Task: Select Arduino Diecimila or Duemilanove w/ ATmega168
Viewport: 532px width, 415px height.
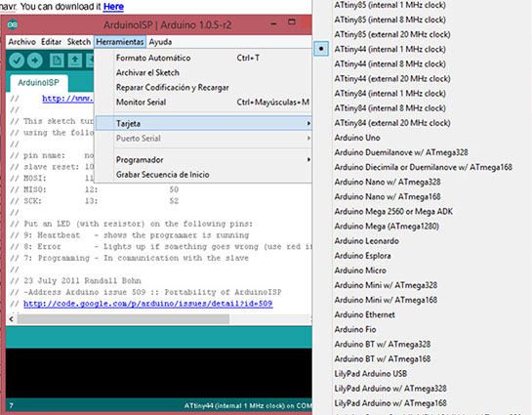Action: pyautogui.click(x=423, y=167)
